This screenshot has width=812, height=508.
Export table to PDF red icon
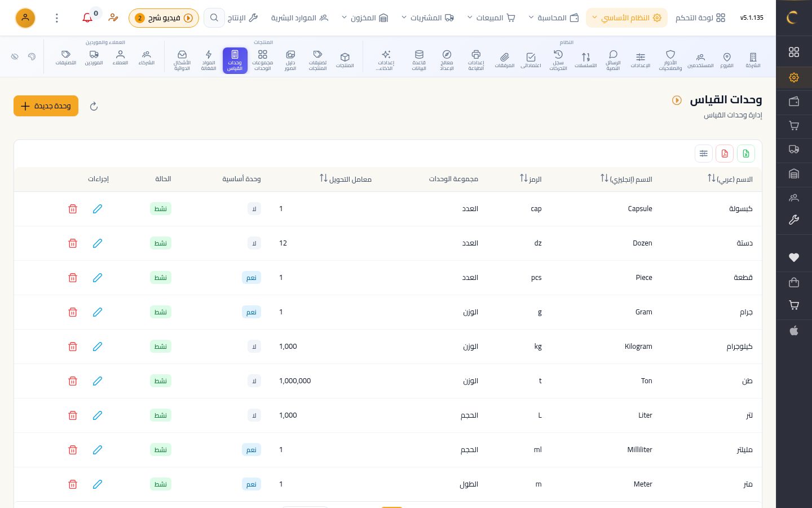[725, 154]
